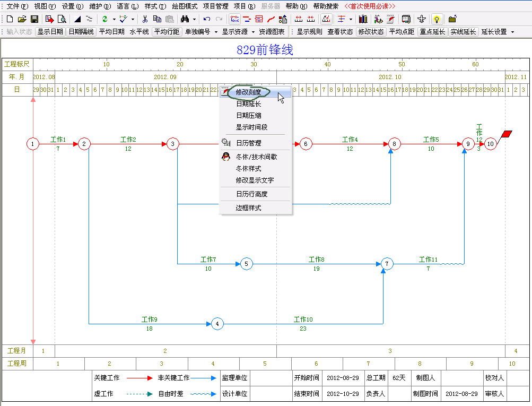Toggle the 平均行距 button

click(x=167, y=31)
